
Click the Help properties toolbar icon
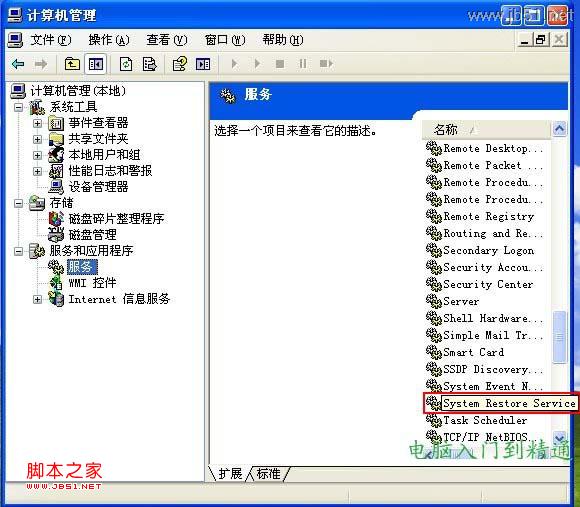coord(180,64)
